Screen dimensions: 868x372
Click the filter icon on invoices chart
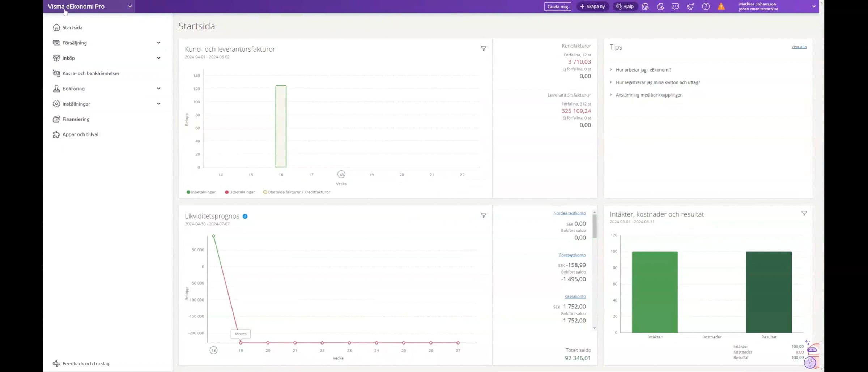pyautogui.click(x=484, y=48)
